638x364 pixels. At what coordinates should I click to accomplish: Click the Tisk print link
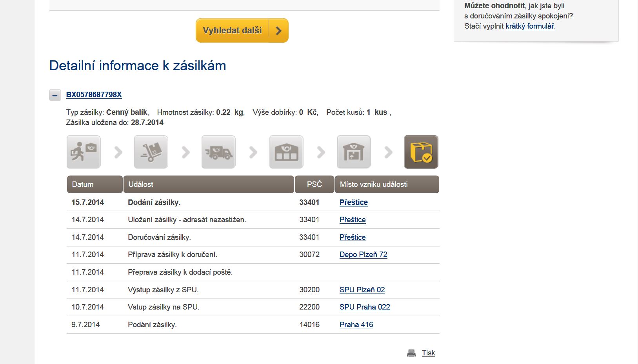pos(428,353)
